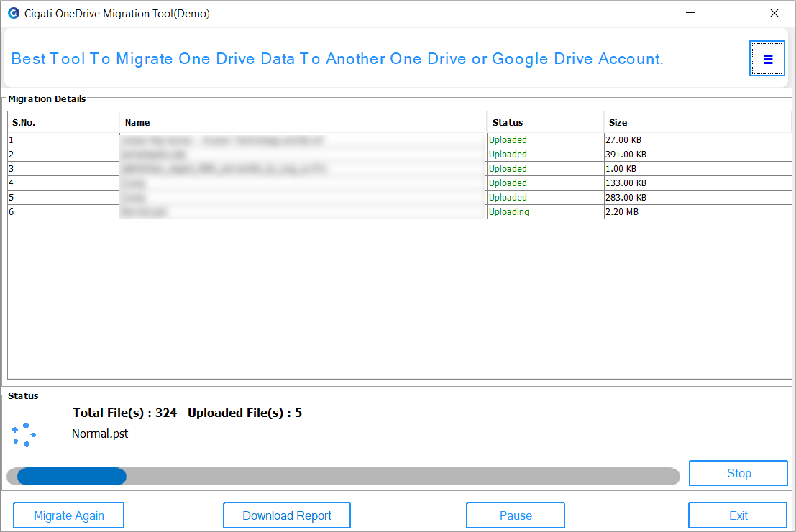Select the 133.00 KB size cell
This screenshot has width=796, height=532.
tap(697, 183)
